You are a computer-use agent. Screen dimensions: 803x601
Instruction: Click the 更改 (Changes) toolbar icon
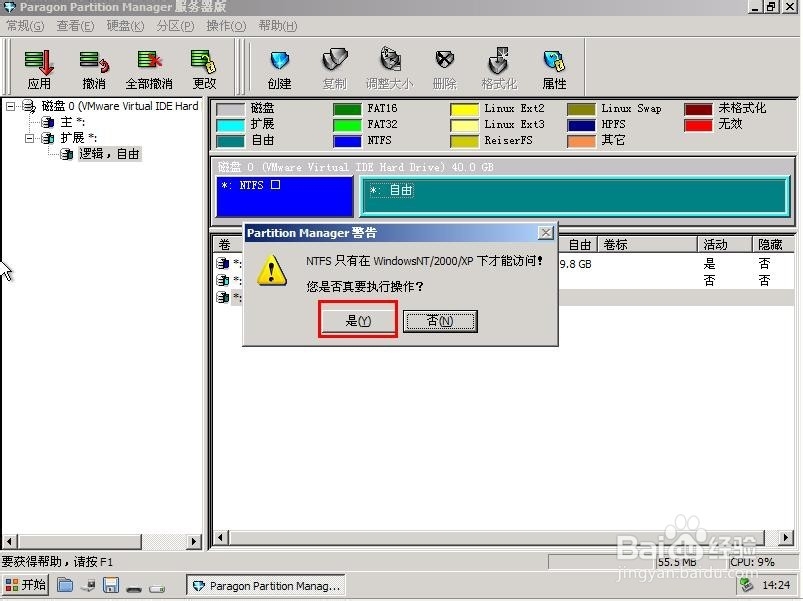(x=204, y=69)
